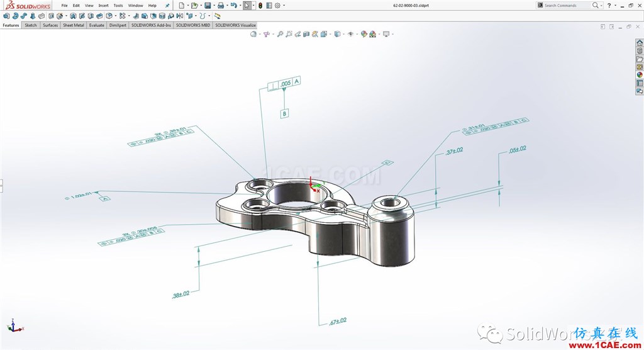Open the Options gear icon
Viewport: 644px width, 350px height.
click(277, 5)
